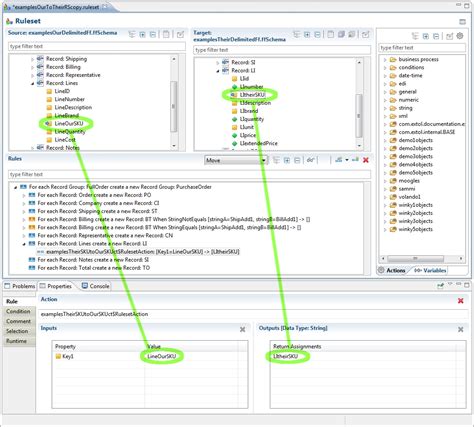The width and height of the screenshot is (474, 427).
Task: Open the Selection properties section
Action: (18, 331)
